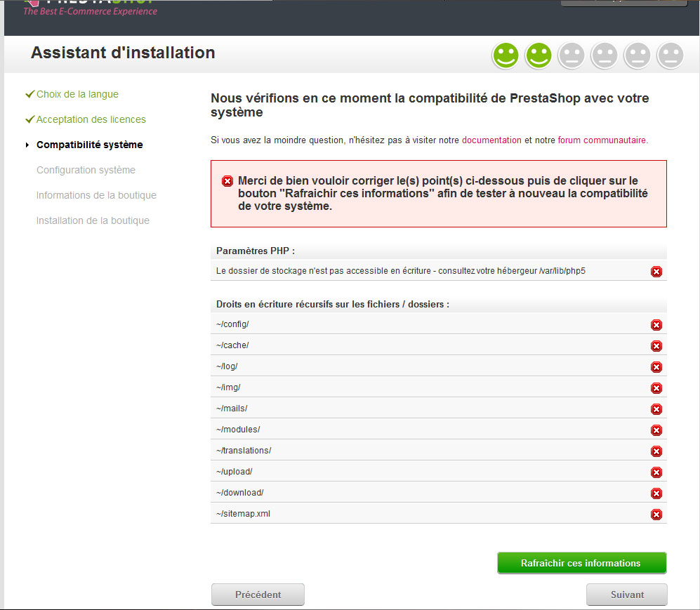Image resolution: width=700 pixels, height=610 pixels.
Task: Click the third grey neutral face icon
Action: (638, 55)
